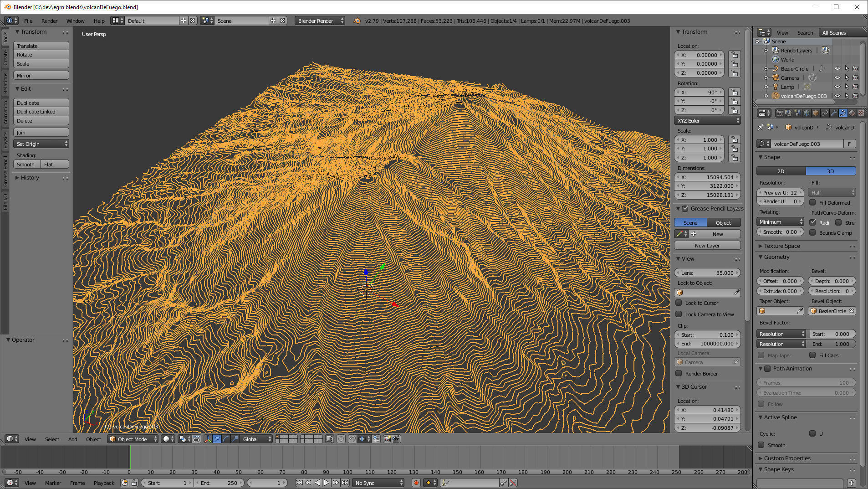Open the Render menu
The image size is (868, 489).
pyautogui.click(x=49, y=21)
